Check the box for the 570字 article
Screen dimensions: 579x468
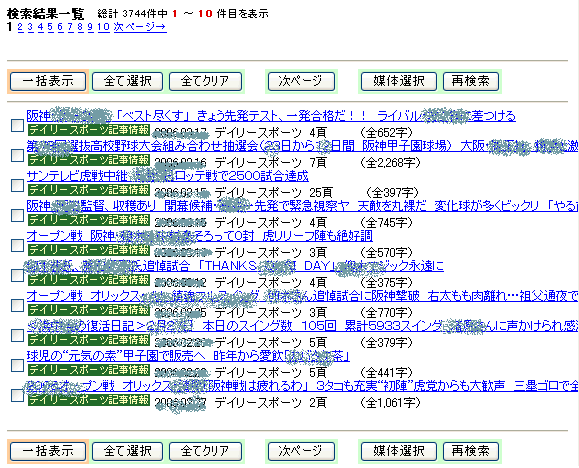pos(17,245)
